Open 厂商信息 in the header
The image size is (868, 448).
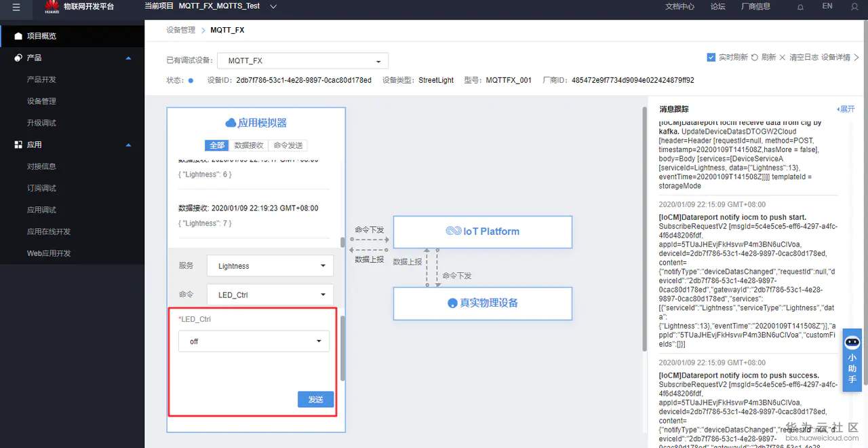(x=755, y=6)
